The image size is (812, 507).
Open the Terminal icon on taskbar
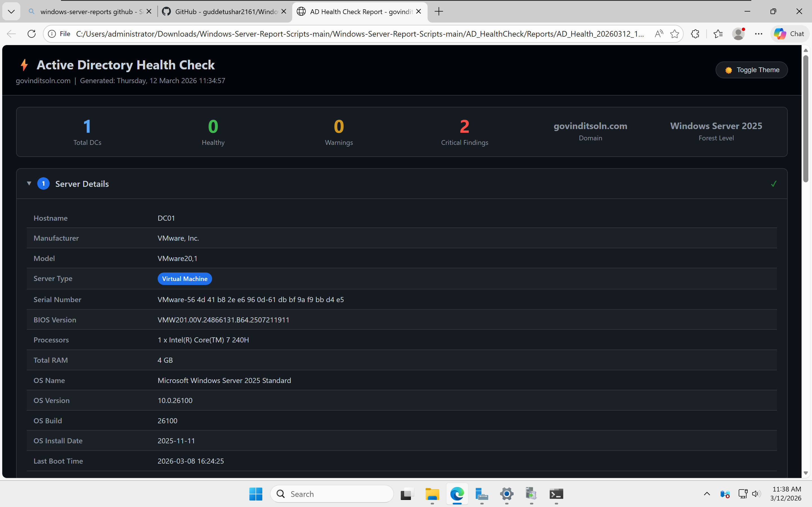[556, 494]
